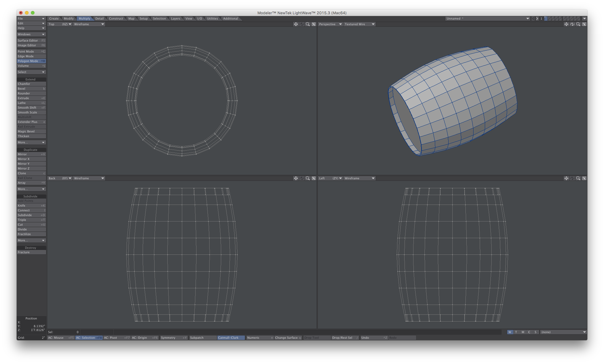Open the Unnamed object dropdown
The height and width of the screenshot is (364, 604).
click(487, 19)
